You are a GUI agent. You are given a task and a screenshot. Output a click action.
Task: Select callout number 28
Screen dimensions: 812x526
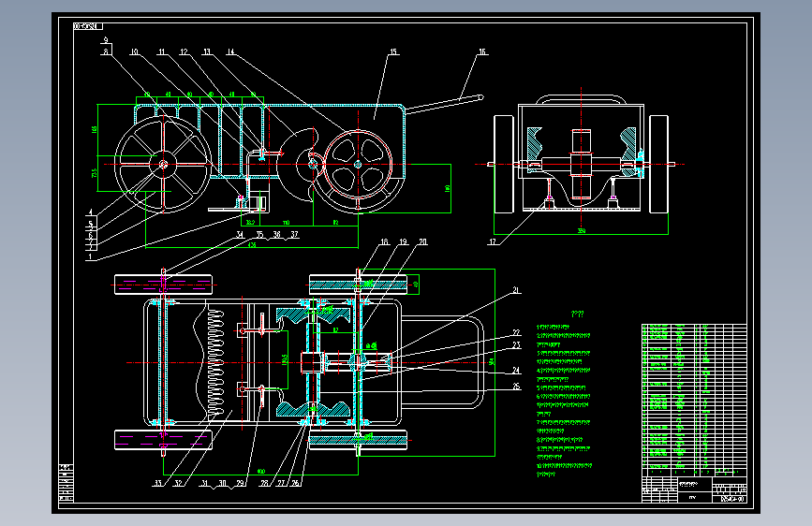coord(265,483)
